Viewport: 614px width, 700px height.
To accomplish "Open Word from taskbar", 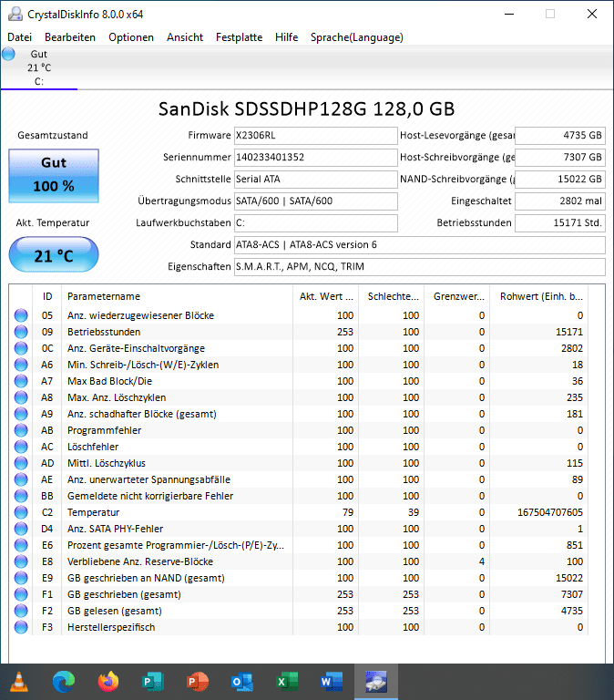I will (x=332, y=682).
